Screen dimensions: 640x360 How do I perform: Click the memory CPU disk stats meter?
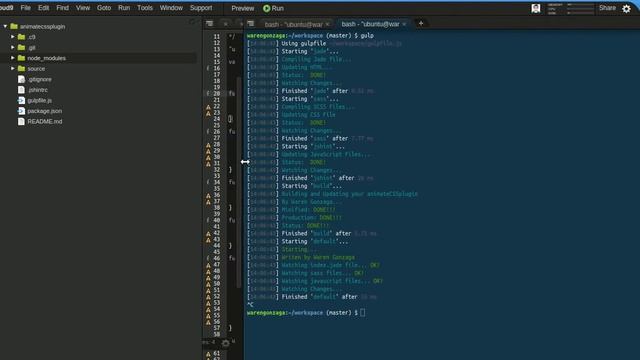tap(571, 9)
